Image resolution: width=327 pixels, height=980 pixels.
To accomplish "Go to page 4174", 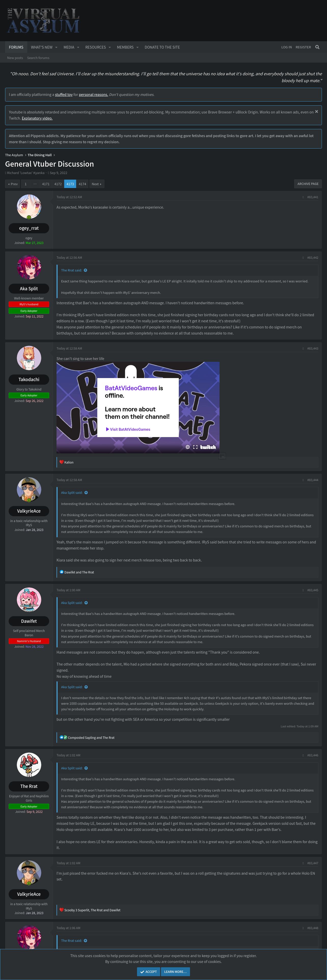I will pyautogui.click(x=82, y=184).
